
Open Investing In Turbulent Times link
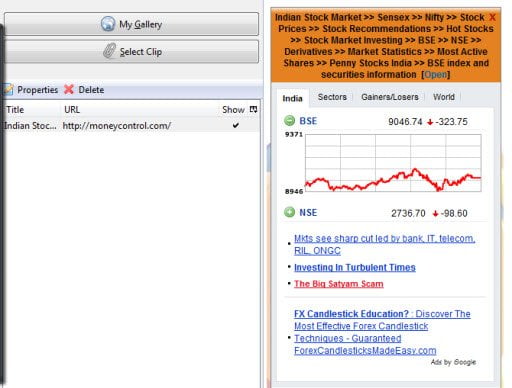coord(355,268)
